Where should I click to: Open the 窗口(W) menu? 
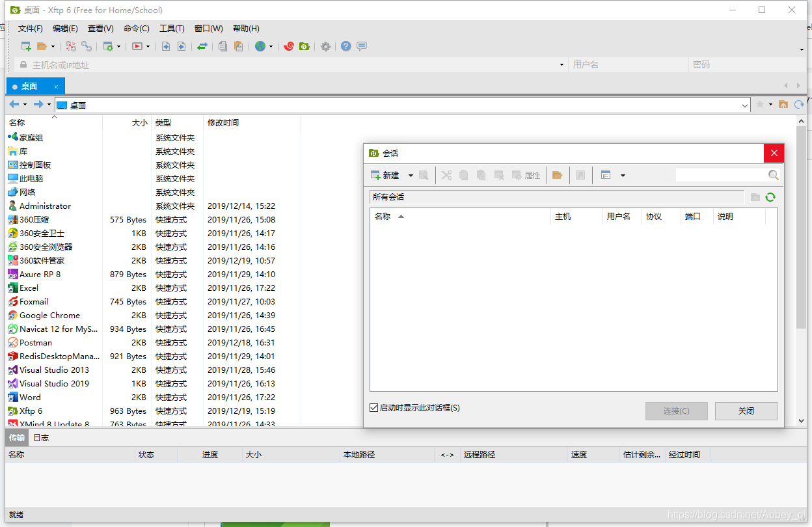point(208,28)
